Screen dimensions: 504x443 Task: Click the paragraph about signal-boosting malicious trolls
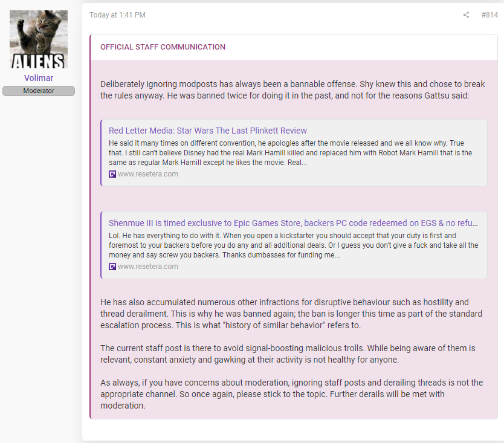pyautogui.click(x=288, y=354)
